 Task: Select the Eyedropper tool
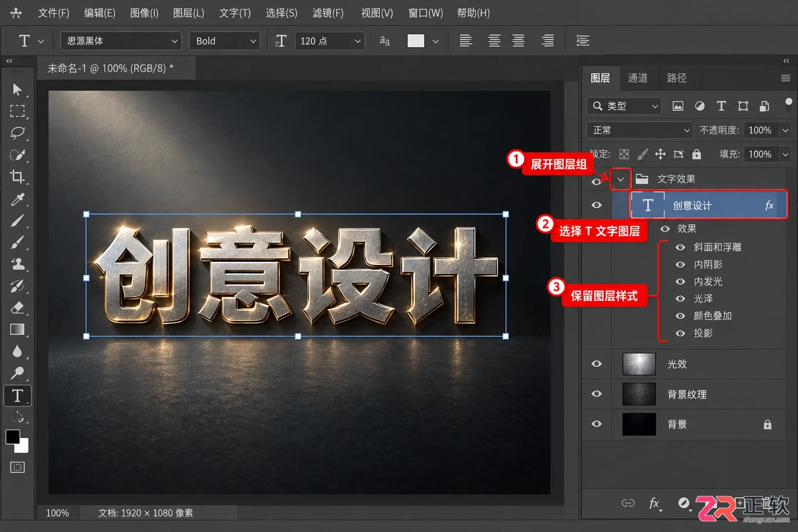[x=17, y=199]
